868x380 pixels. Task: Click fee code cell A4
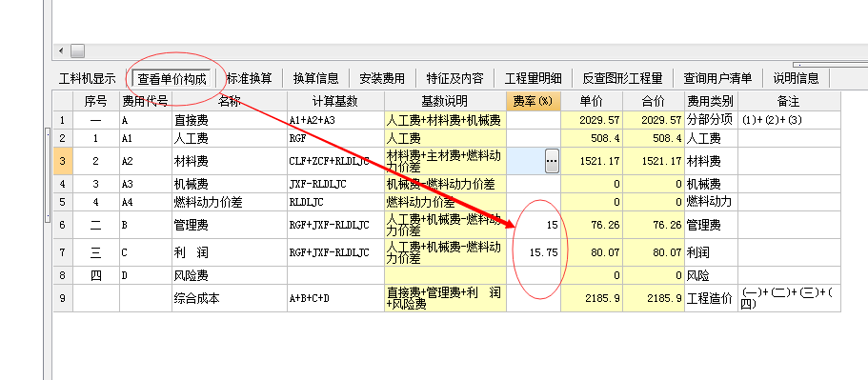(146, 202)
